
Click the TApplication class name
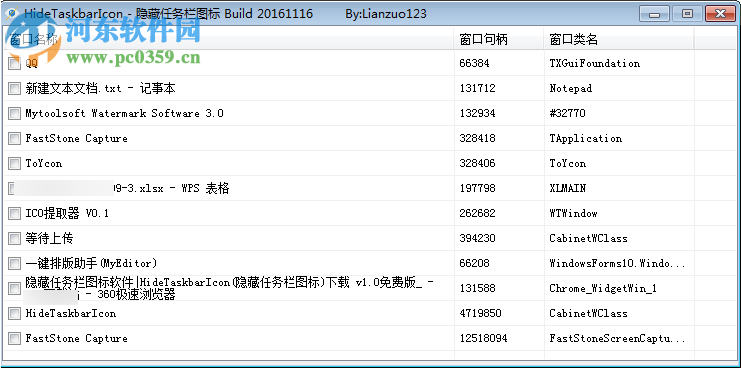tap(586, 138)
